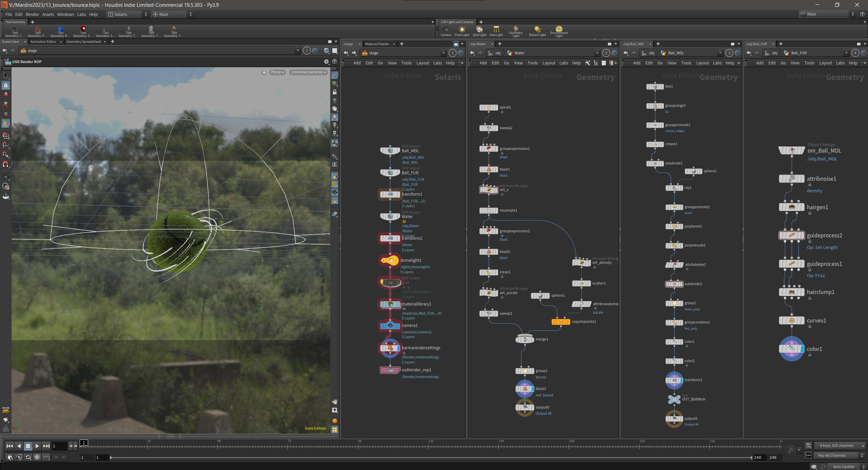Image resolution: width=868 pixels, height=470 pixels.
Task: Click the current frame number input field
Action: 59,446
